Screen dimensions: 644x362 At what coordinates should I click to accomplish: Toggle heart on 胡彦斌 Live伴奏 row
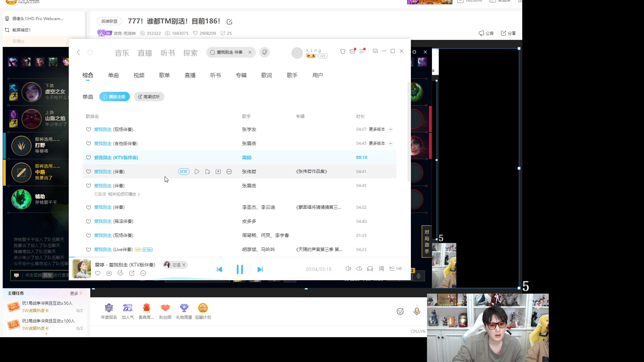tap(89, 250)
